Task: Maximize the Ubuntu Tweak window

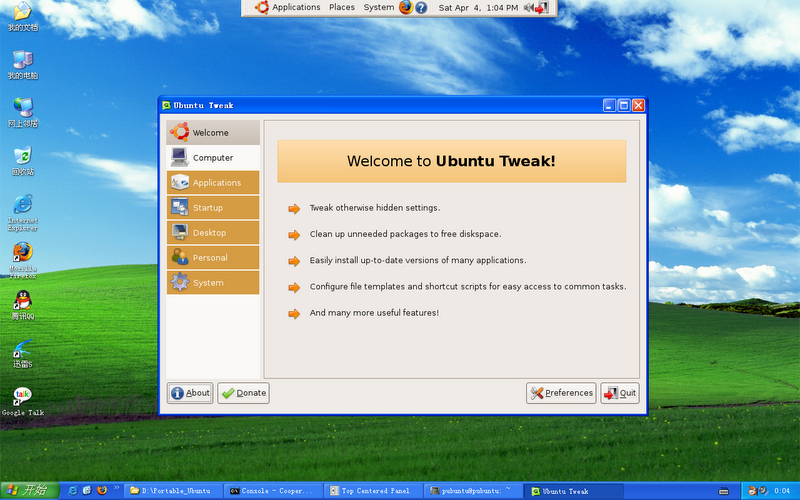Action: pos(623,106)
